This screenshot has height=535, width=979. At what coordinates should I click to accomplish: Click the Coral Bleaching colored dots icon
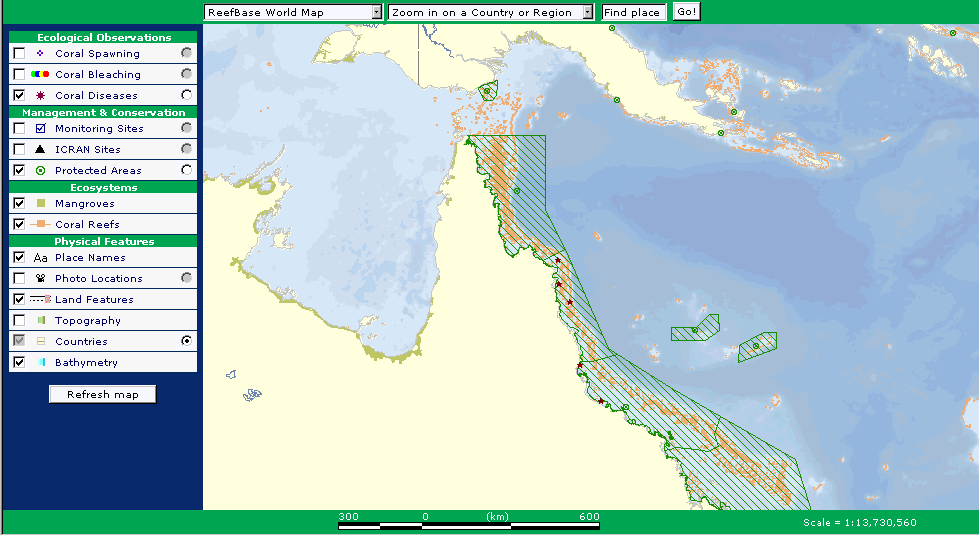[x=40, y=75]
